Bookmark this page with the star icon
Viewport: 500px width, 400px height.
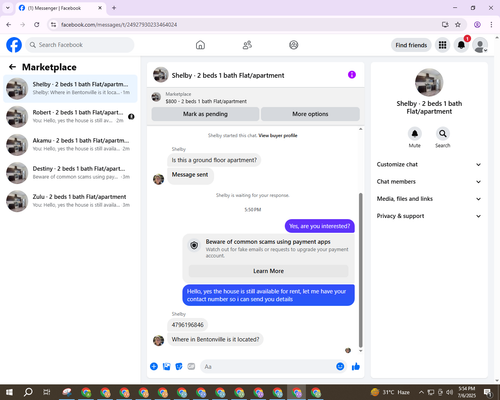point(458,25)
